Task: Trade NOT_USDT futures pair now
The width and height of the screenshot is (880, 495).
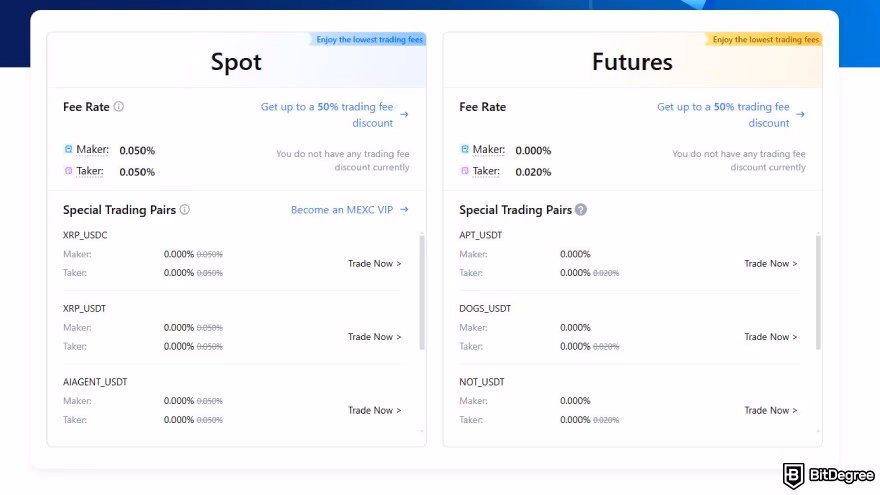Action: pyautogui.click(x=770, y=410)
